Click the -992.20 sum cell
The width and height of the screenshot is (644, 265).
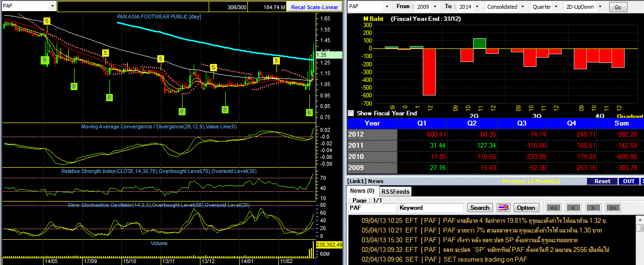[621, 134]
